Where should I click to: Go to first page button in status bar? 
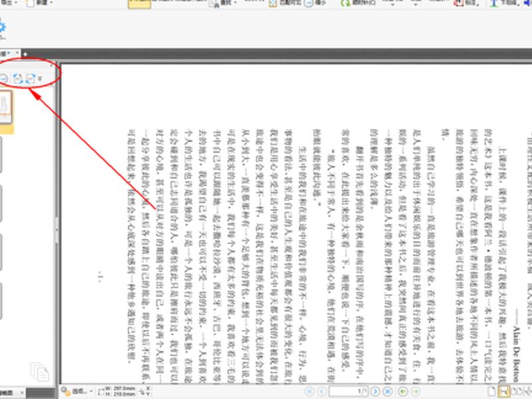click(309, 391)
